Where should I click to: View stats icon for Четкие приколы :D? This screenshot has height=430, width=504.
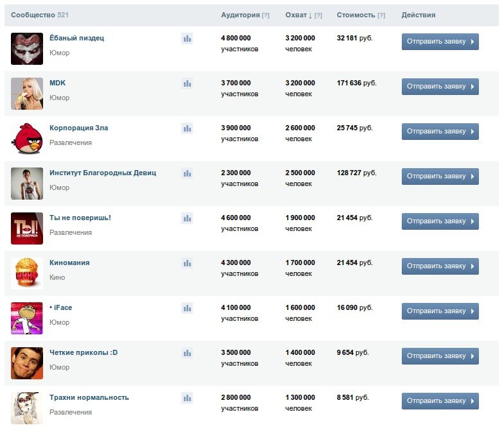(187, 353)
